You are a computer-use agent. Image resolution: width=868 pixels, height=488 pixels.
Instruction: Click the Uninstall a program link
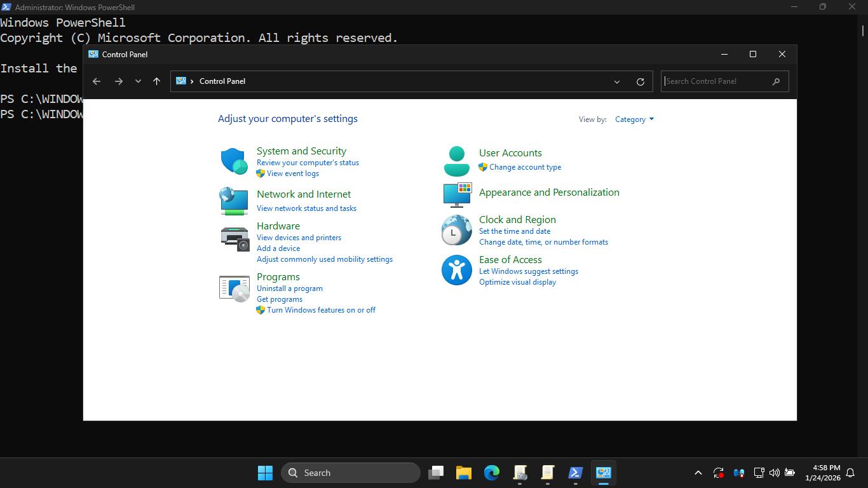(290, 288)
